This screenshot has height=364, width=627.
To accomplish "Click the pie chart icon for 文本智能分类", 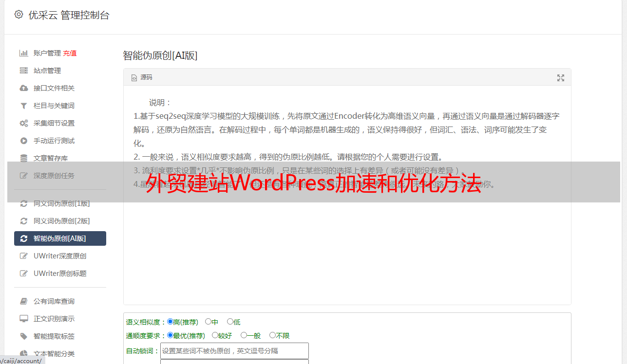I will point(23,354).
